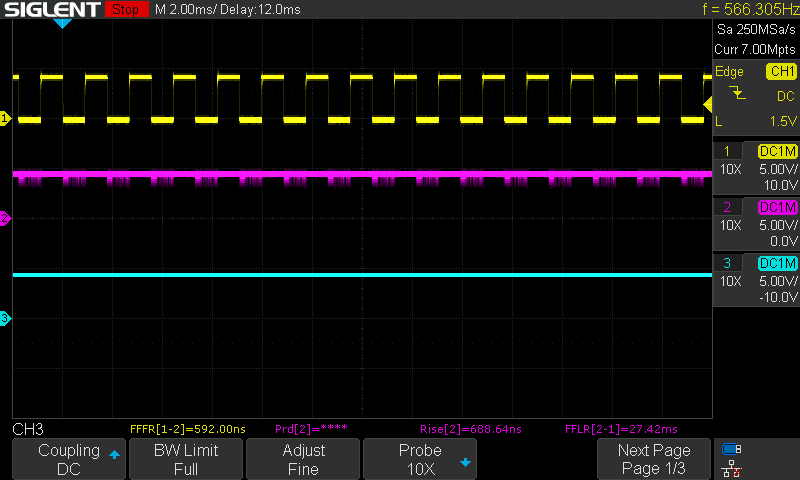The image size is (800, 480).
Task: Click the channel 3 offset -10.0V value
Action: point(778,297)
